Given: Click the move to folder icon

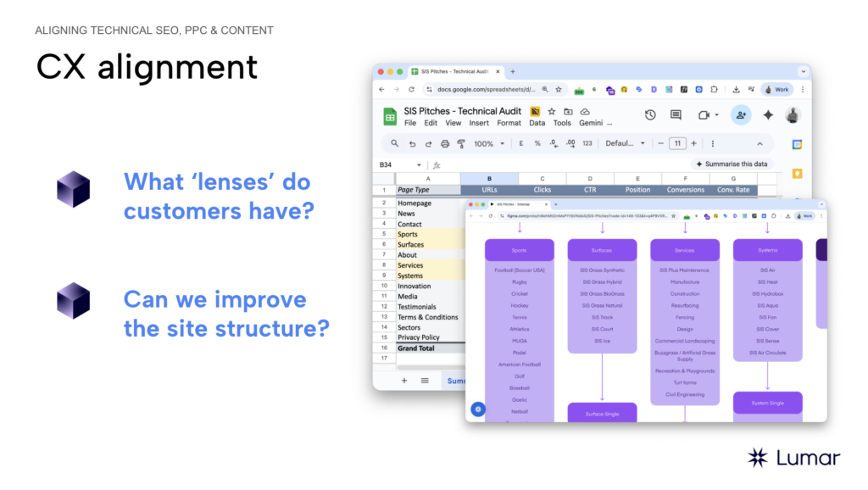Looking at the screenshot, I should [x=568, y=111].
